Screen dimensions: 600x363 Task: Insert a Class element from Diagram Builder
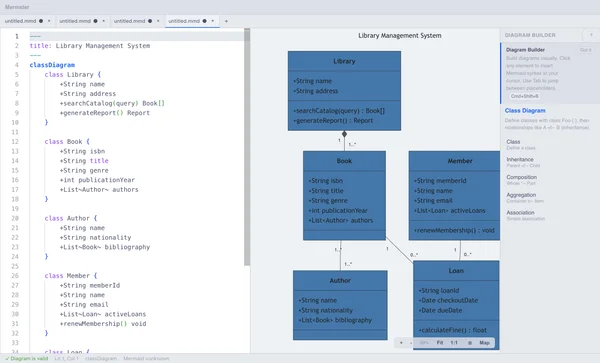tap(549, 144)
